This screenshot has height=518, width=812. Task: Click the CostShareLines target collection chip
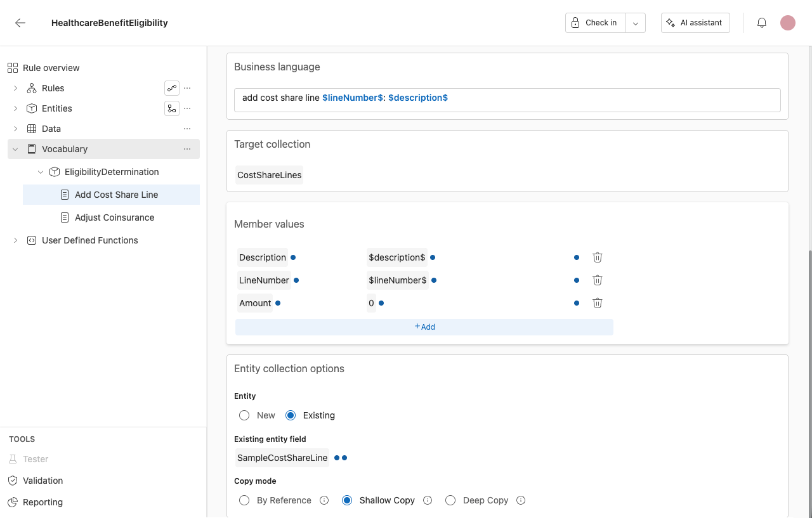[269, 175]
